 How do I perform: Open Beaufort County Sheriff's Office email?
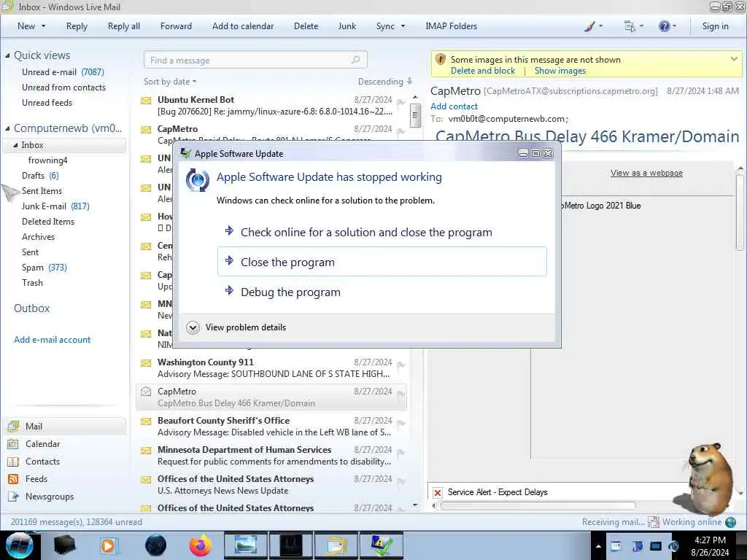click(271, 426)
